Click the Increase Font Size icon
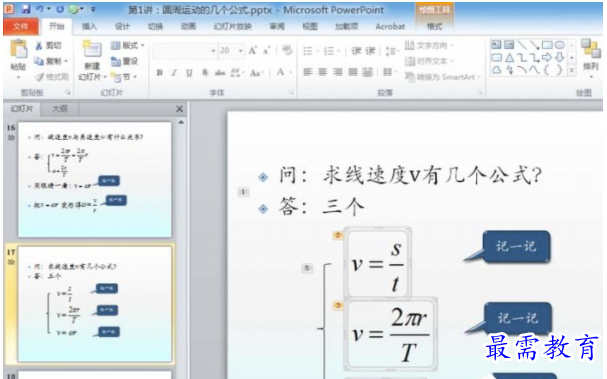 [x=253, y=51]
